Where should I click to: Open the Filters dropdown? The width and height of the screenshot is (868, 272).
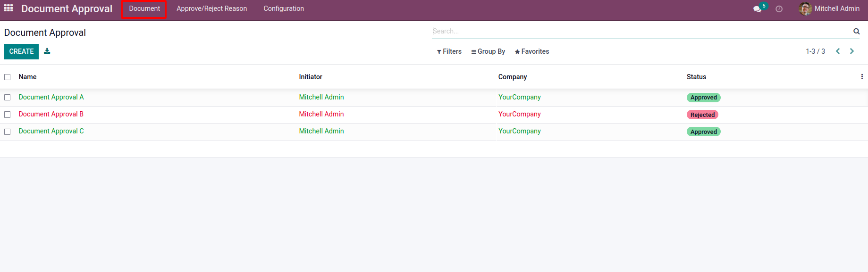(449, 51)
